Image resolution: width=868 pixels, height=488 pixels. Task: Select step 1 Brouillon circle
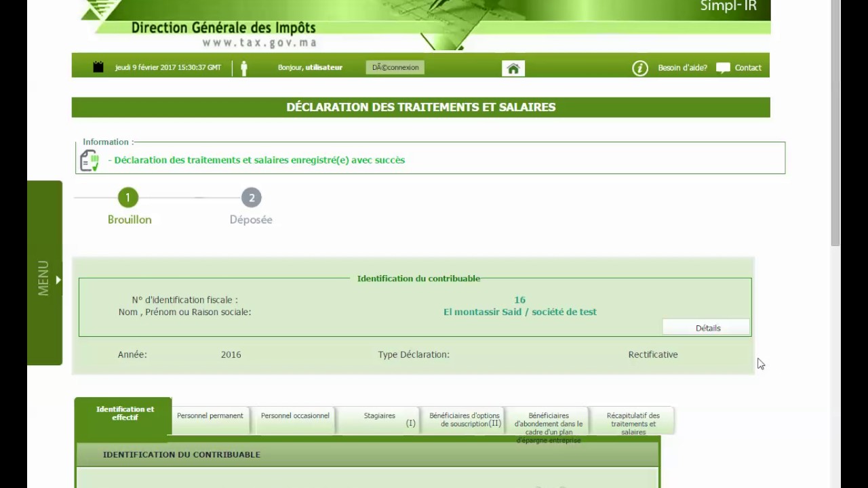pos(127,198)
